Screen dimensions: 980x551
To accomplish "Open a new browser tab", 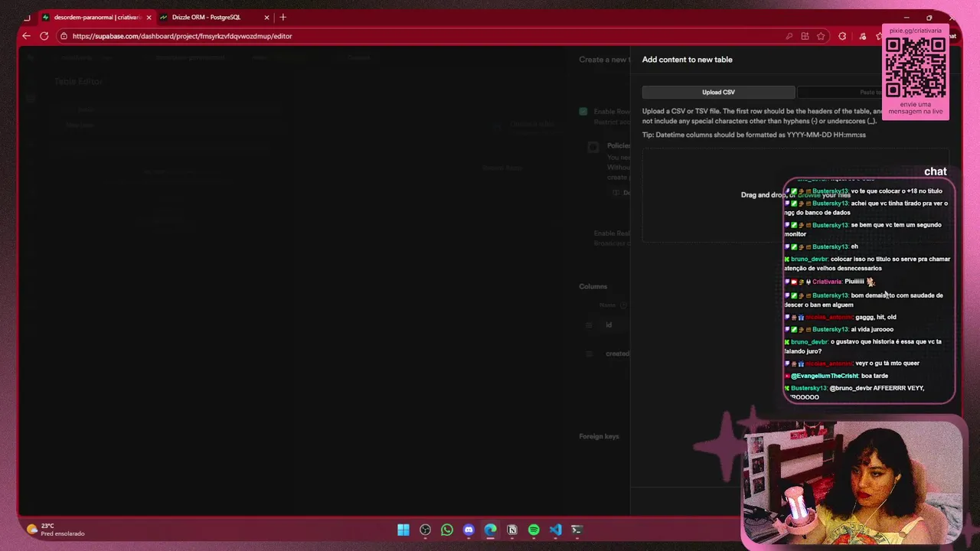I will [x=283, y=17].
